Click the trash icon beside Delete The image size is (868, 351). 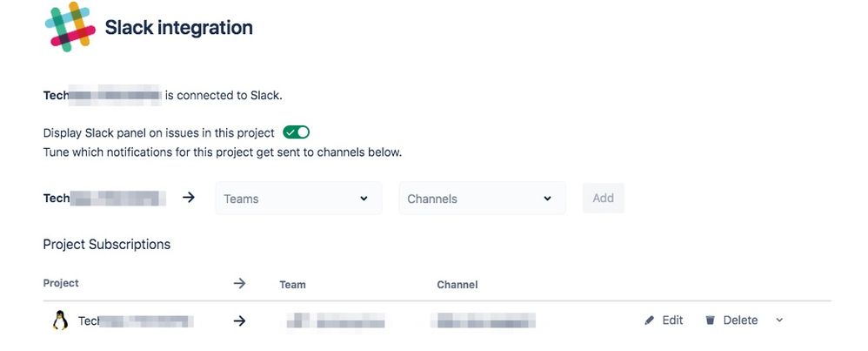[711, 320]
